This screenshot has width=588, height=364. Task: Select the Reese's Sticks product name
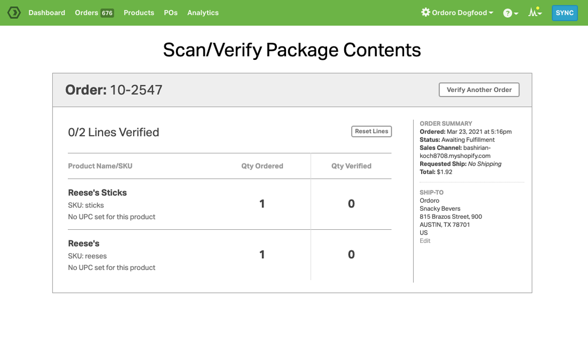(97, 193)
